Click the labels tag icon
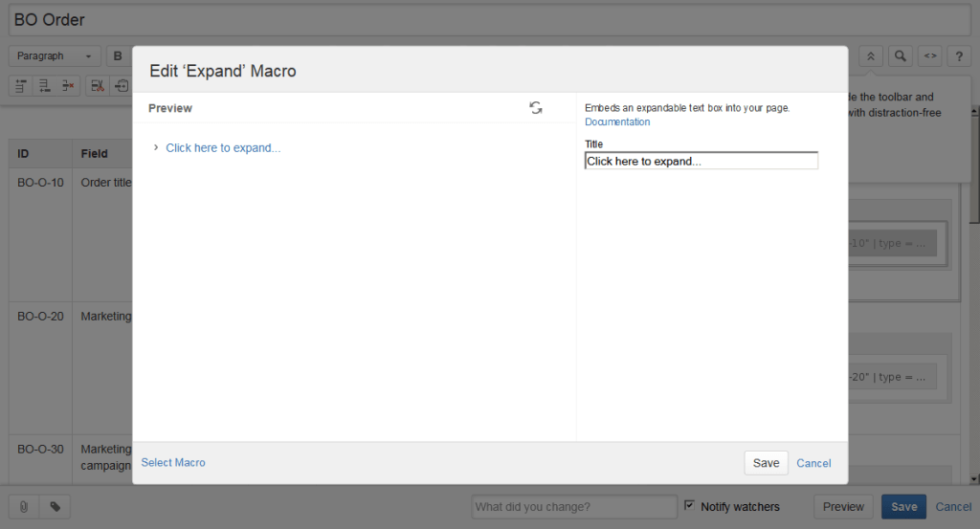 point(55,507)
